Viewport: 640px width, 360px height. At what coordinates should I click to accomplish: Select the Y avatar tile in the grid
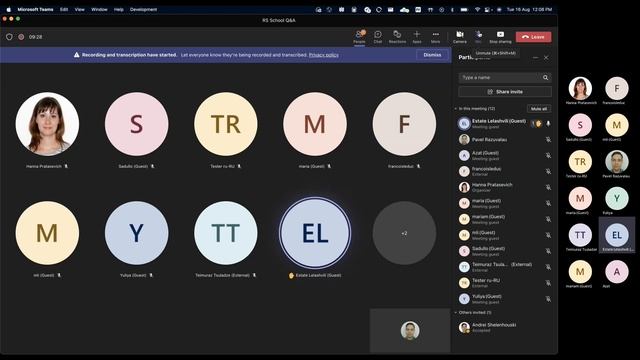pos(136,233)
